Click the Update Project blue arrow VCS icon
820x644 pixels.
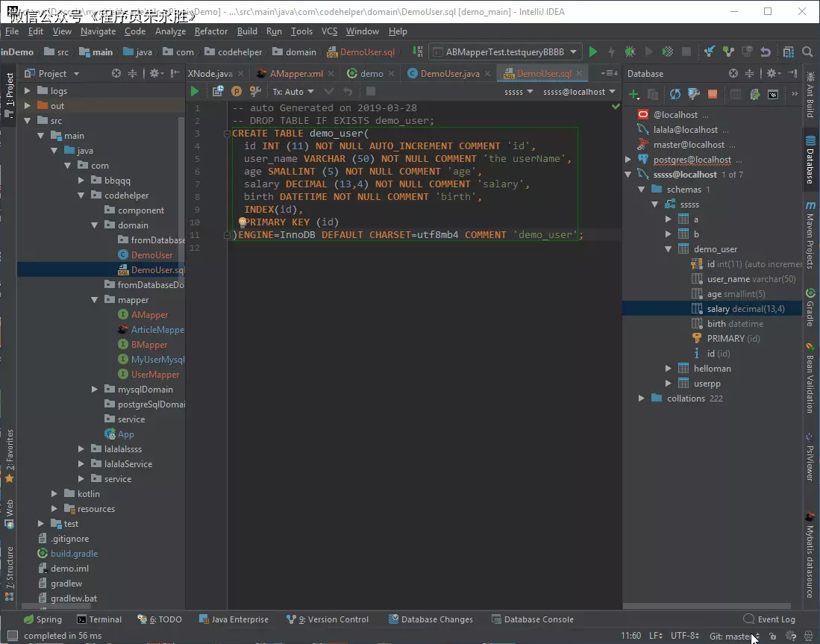tap(709, 53)
